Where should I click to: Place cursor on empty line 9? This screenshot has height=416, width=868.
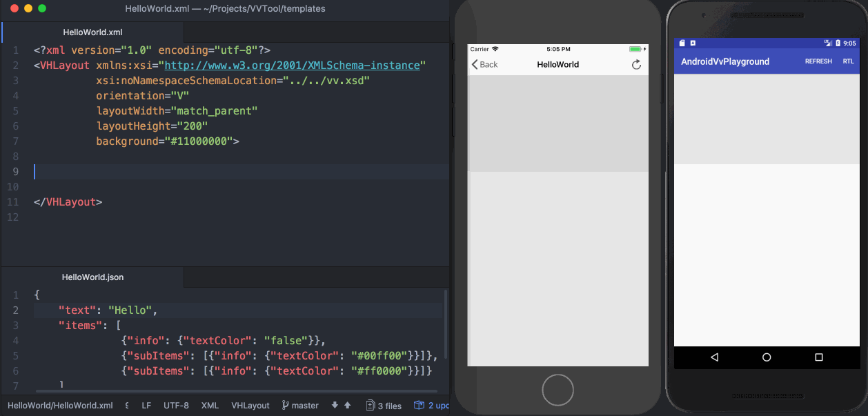(x=241, y=172)
